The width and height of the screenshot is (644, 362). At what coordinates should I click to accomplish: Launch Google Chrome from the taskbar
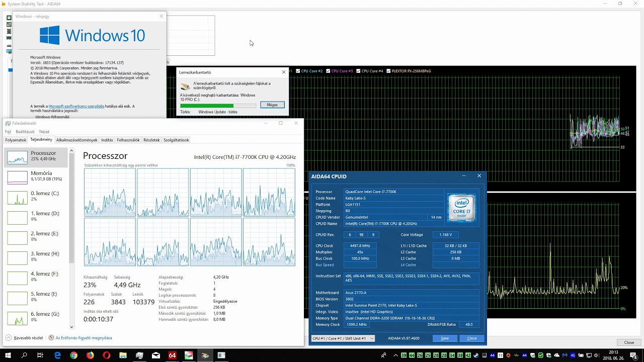(x=74, y=355)
